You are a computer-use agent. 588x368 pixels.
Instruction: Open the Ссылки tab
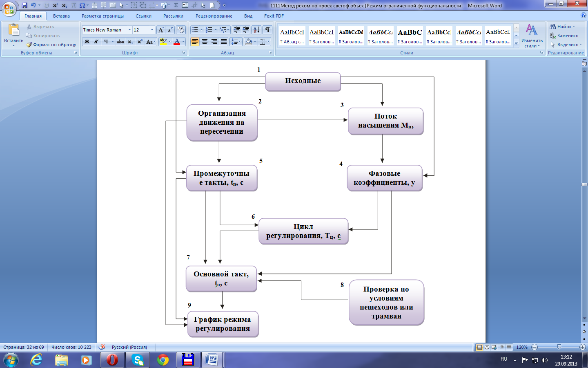tap(143, 16)
